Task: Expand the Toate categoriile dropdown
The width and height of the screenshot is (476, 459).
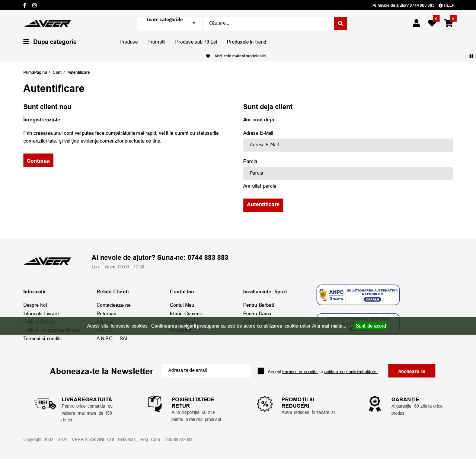Action: pos(170,23)
